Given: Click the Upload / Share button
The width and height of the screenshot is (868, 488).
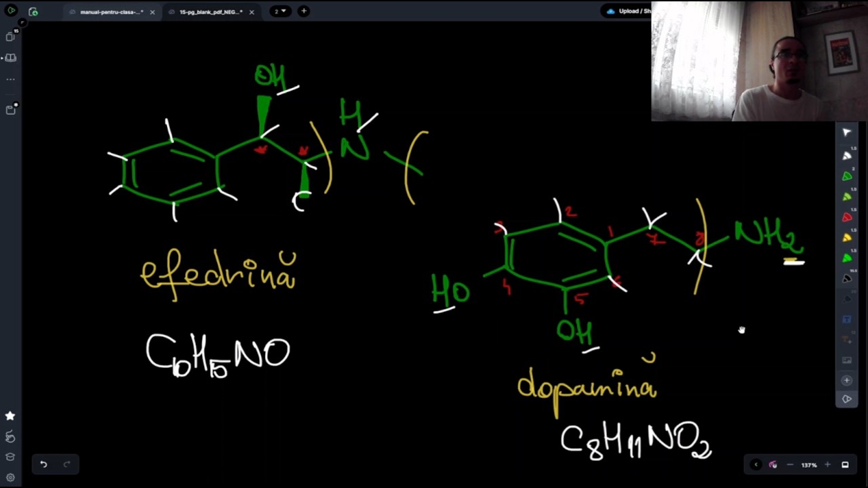Looking at the screenshot, I should pos(628,11).
